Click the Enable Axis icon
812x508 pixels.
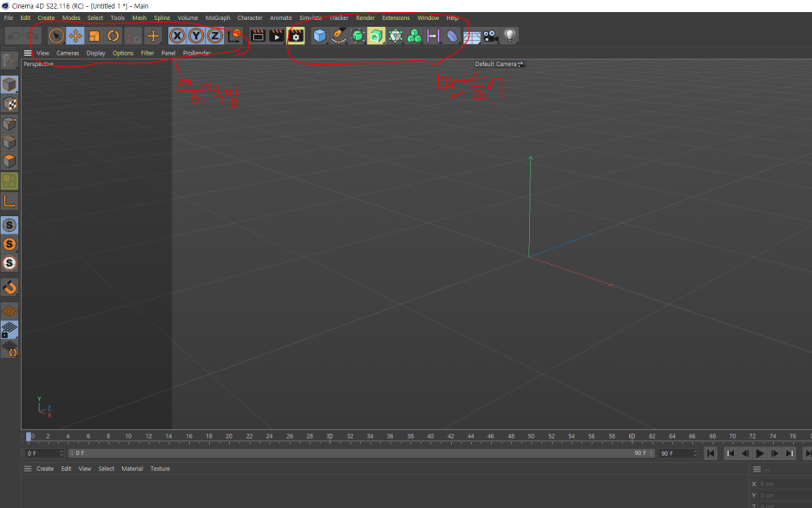click(x=10, y=201)
